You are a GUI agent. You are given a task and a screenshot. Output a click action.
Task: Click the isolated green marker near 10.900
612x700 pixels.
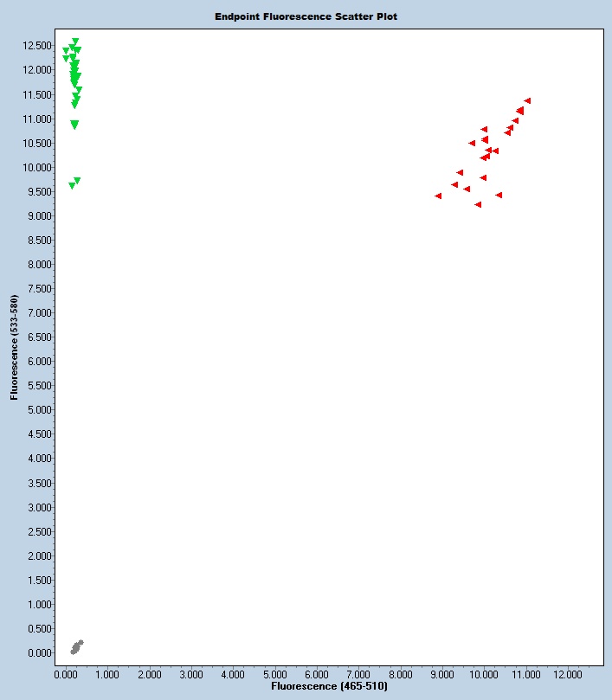pyautogui.click(x=74, y=125)
